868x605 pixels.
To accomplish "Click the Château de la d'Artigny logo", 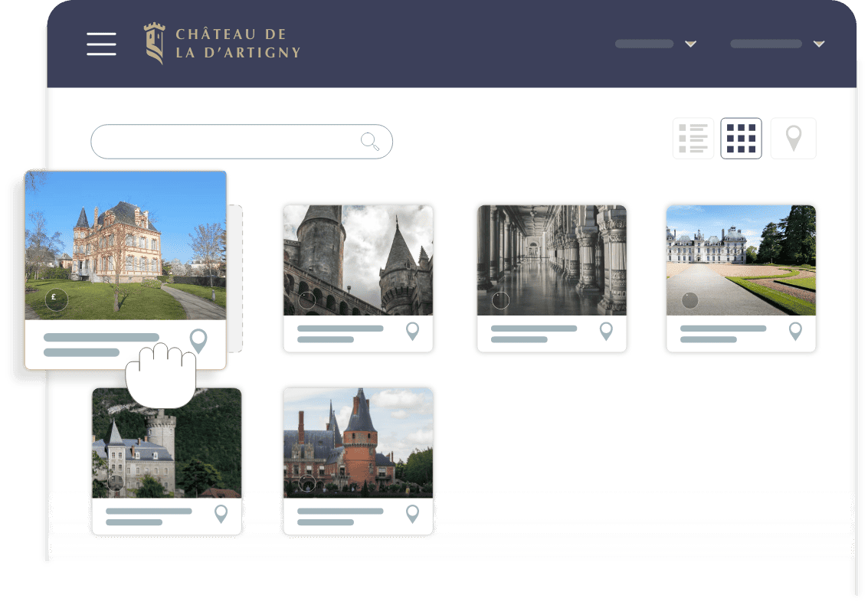I will [x=222, y=44].
